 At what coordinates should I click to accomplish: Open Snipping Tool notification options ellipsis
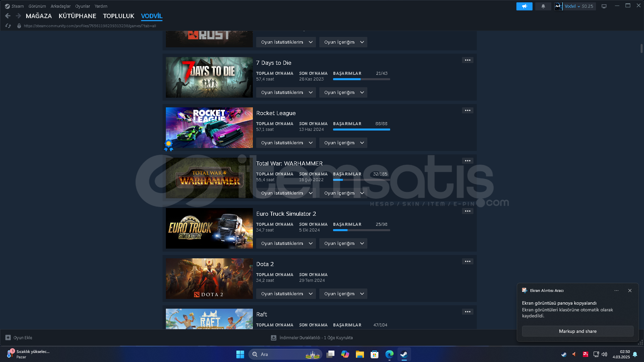616,291
